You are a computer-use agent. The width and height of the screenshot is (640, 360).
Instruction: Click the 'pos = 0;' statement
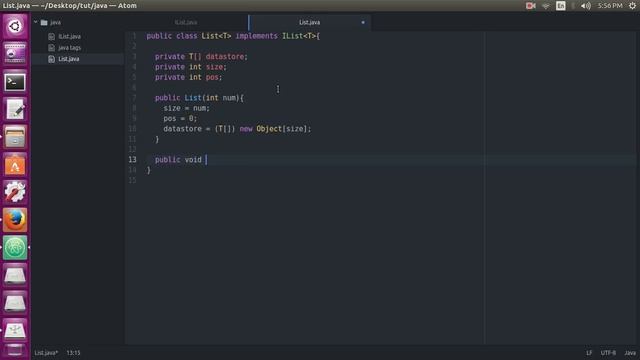[180, 118]
